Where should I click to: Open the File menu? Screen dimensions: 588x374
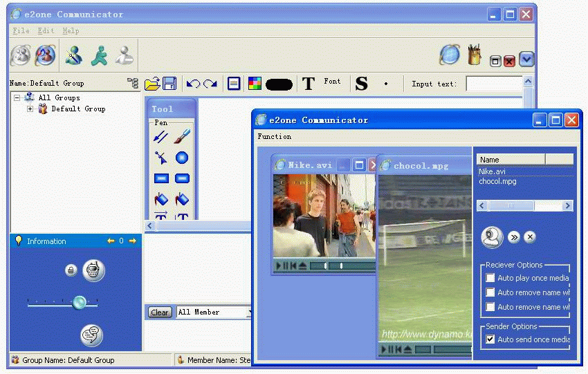(x=21, y=30)
